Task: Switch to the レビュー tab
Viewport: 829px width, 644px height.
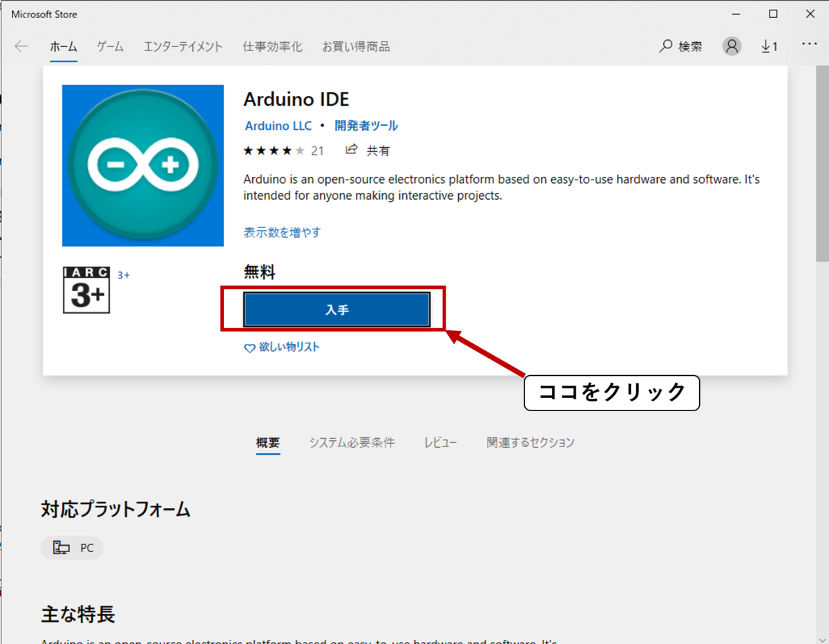Action: tap(441, 443)
